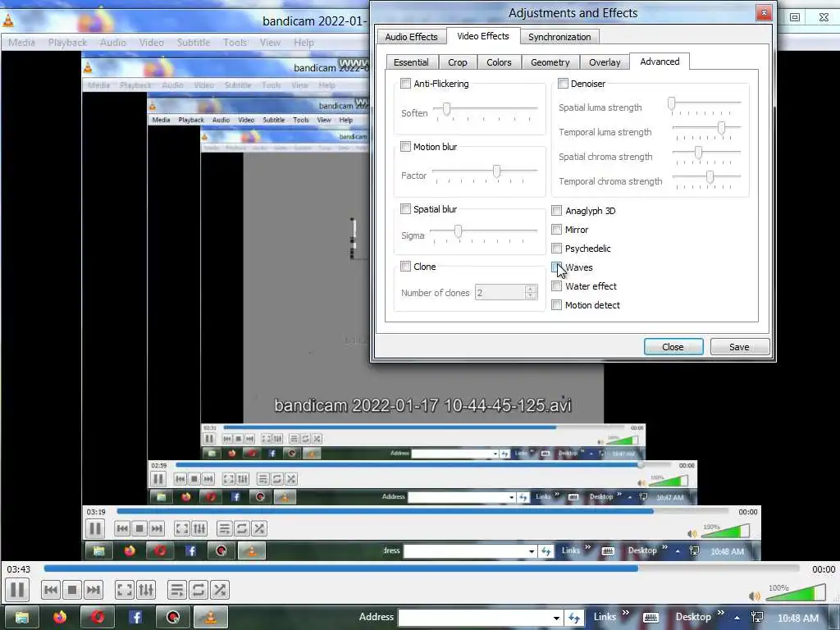Enable the Spatial blur checkbox
Image resolution: width=840 pixels, height=630 pixels.
click(405, 209)
